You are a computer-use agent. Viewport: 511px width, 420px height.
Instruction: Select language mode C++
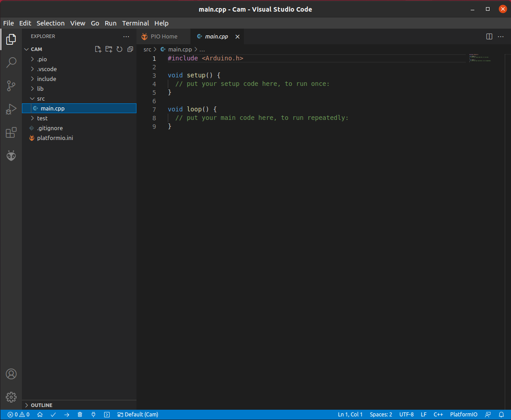point(438,415)
